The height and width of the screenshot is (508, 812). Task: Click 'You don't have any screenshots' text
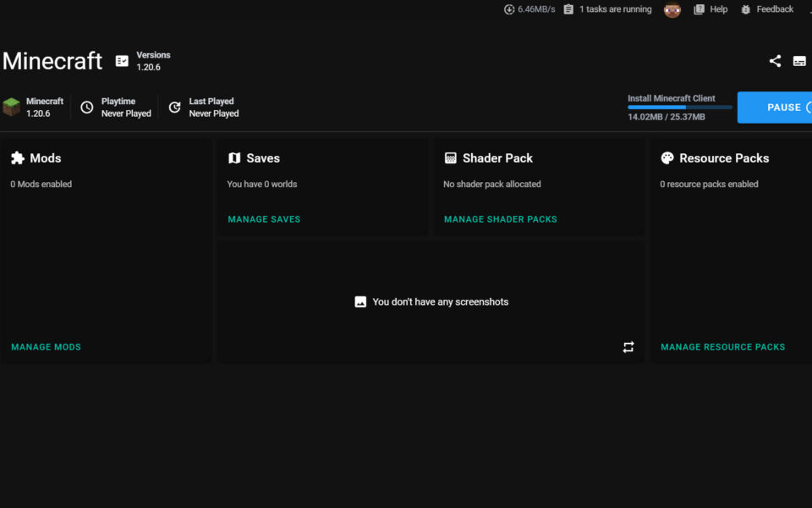pyautogui.click(x=440, y=301)
